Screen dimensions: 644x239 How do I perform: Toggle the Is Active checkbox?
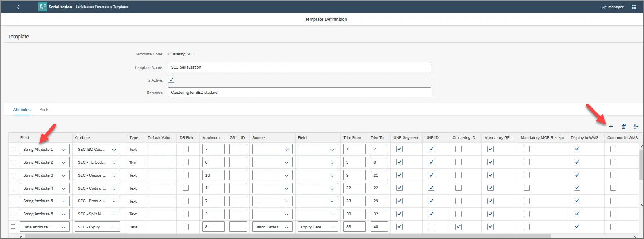171,80
